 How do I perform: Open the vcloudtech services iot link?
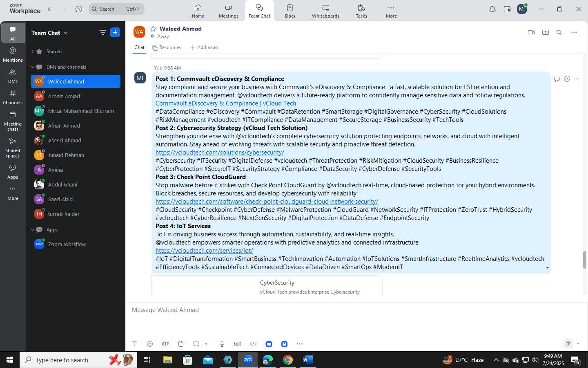[x=204, y=251]
